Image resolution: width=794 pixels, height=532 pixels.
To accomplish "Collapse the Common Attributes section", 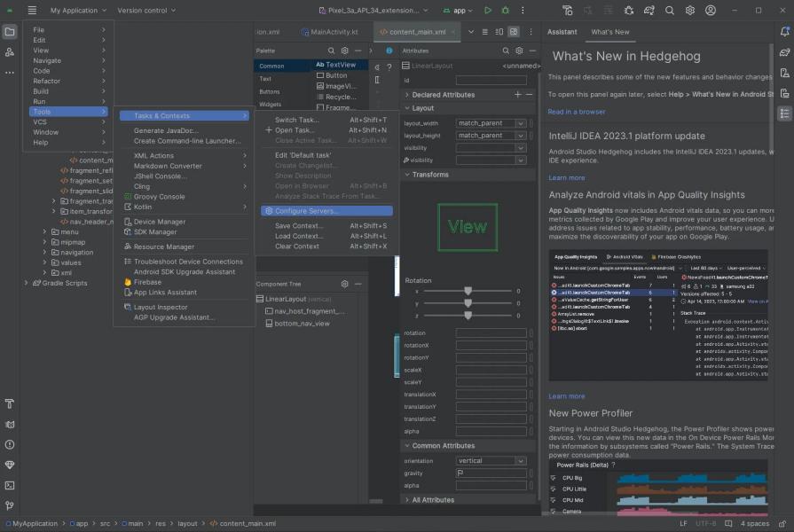I will pos(407,446).
